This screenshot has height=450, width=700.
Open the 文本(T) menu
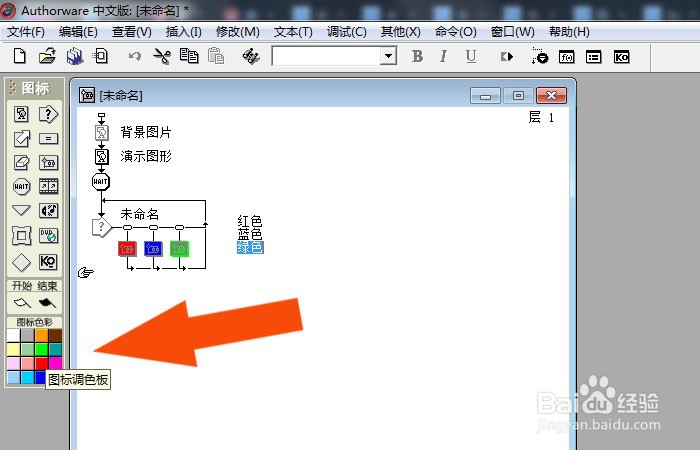coord(293,32)
